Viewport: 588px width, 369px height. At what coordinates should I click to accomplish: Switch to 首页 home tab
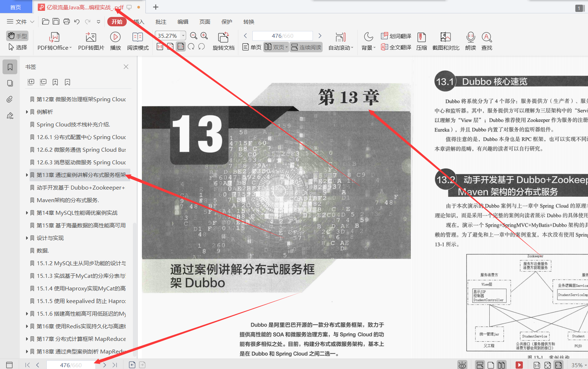[15, 7]
